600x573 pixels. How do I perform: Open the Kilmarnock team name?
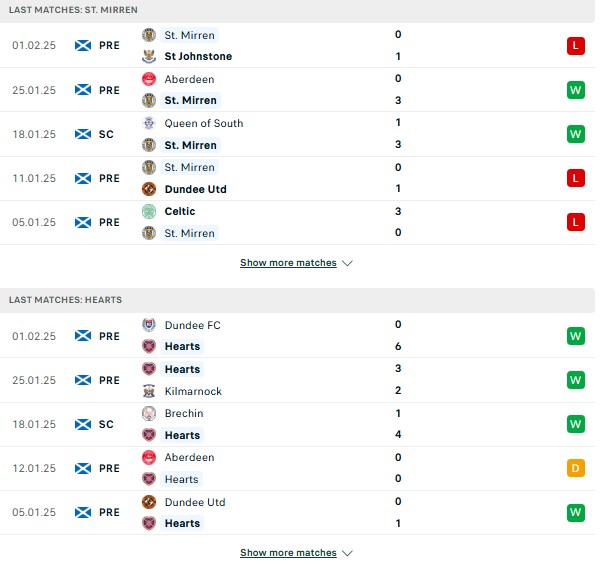pyautogui.click(x=193, y=391)
